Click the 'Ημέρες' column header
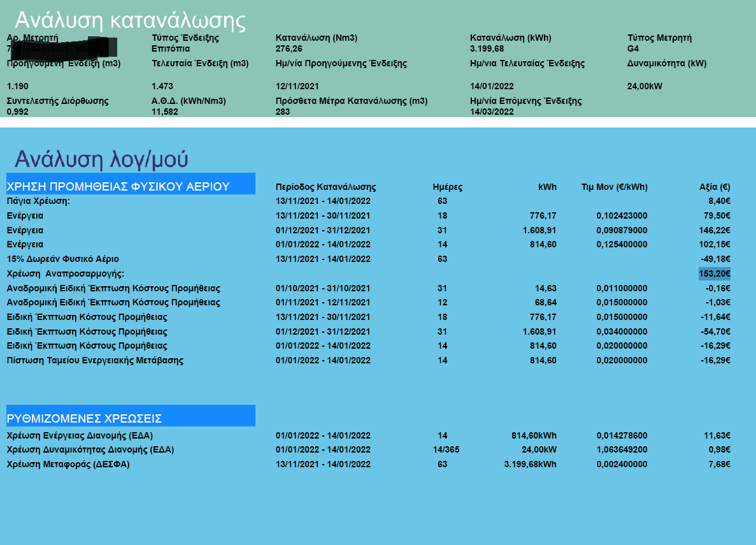This screenshot has width=756, height=545. (448, 187)
